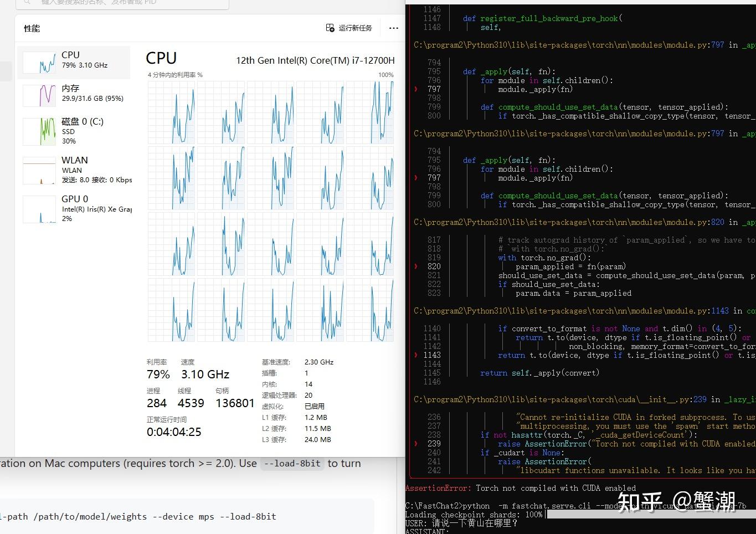Click the with torch.no_grad(): line 819

click(x=544, y=258)
